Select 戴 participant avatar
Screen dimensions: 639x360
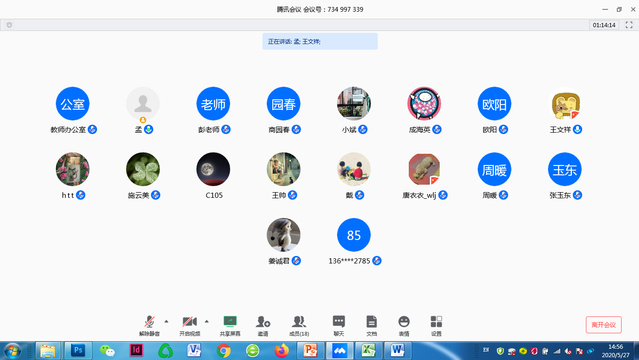354,169
